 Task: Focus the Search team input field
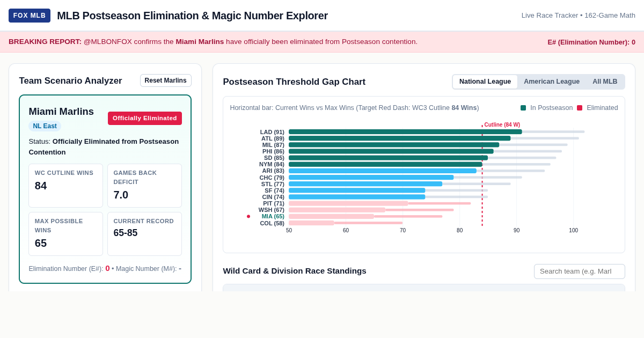pos(580,271)
